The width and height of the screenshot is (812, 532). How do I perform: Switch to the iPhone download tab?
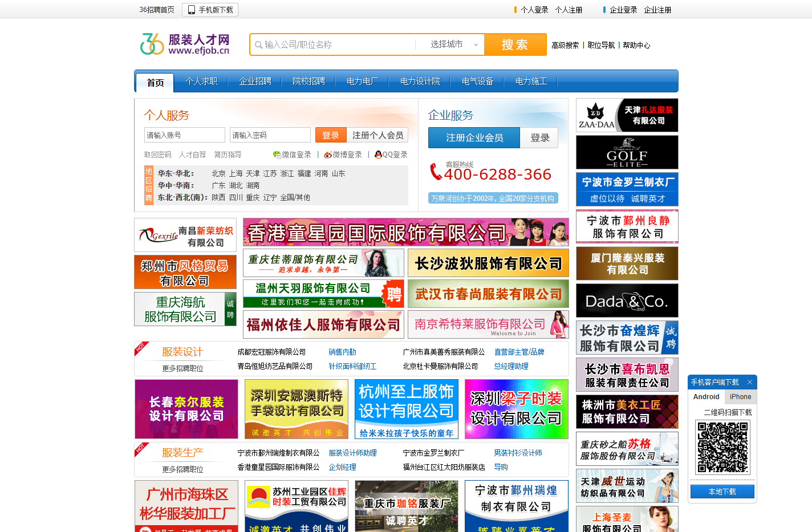pos(740,397)
